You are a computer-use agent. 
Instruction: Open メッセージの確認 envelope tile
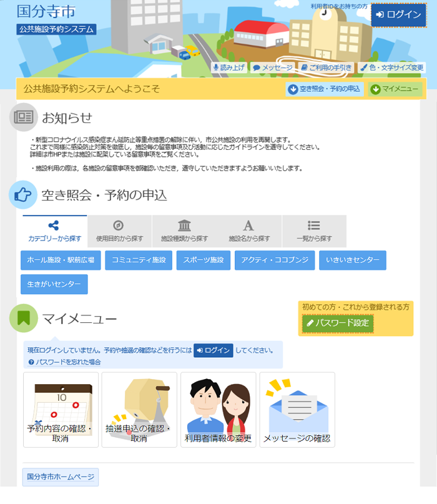(297, 410)
